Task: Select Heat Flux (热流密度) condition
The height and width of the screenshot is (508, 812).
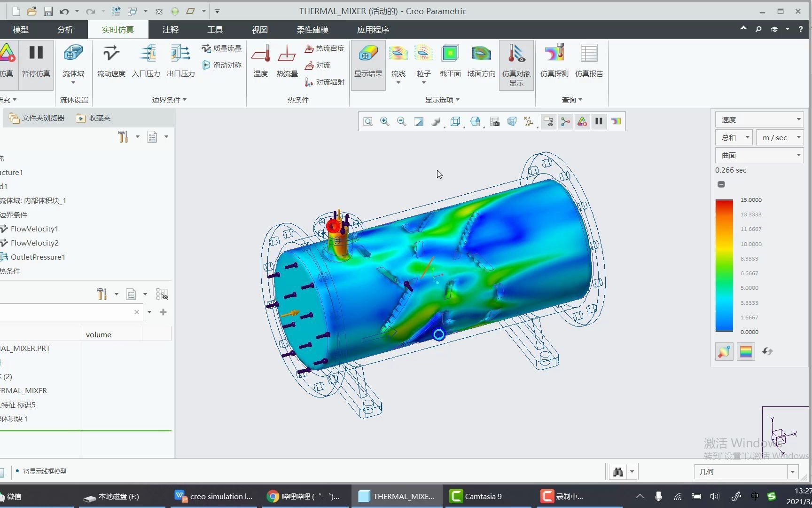Action: click(x=324, y=48)
